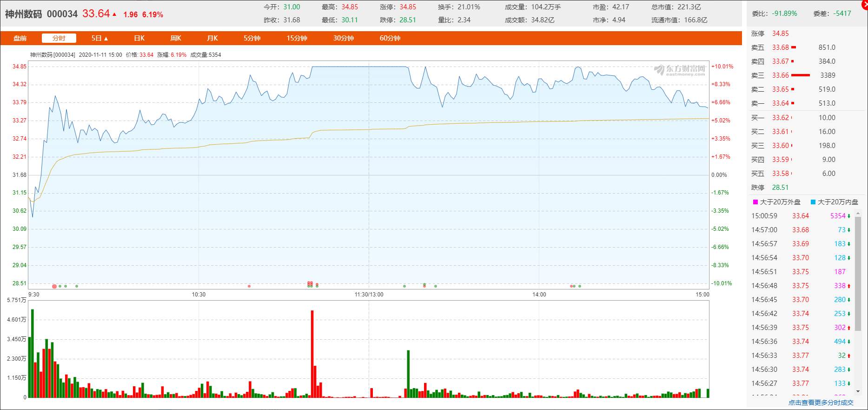Click the 11:30/13:00 time axis label
868x410 pixels.
[x=369, y=295]
